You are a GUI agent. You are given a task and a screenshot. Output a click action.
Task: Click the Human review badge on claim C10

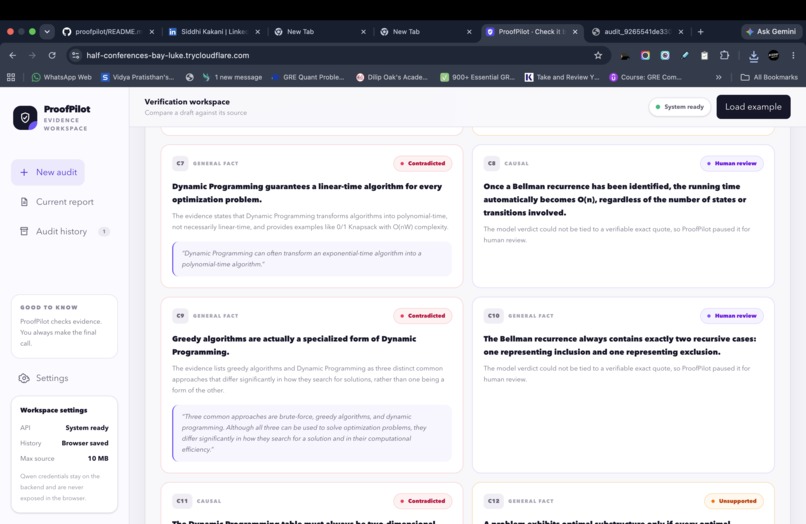coord(731,316)
